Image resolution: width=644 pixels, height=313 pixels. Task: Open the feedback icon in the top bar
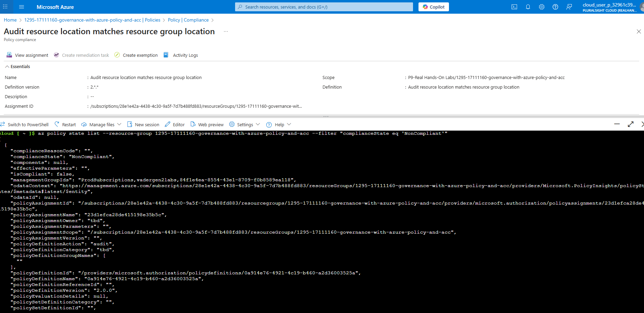click(569, 7)
